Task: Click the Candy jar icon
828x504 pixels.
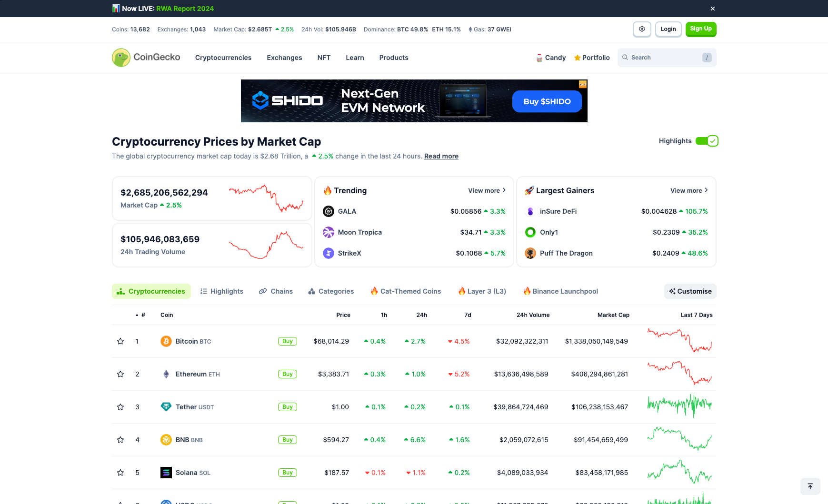Action: [539, 58]
